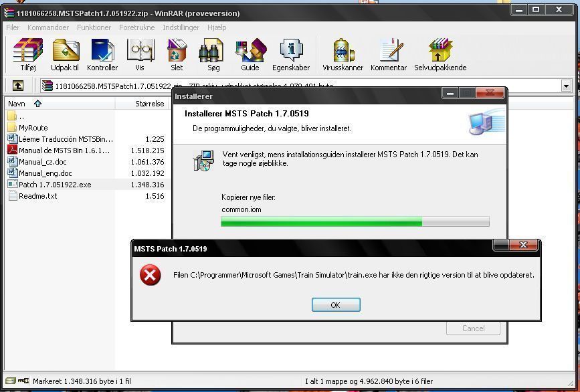Open the Funktioner menu
580x392 pixels.
(x=94, y=27)
